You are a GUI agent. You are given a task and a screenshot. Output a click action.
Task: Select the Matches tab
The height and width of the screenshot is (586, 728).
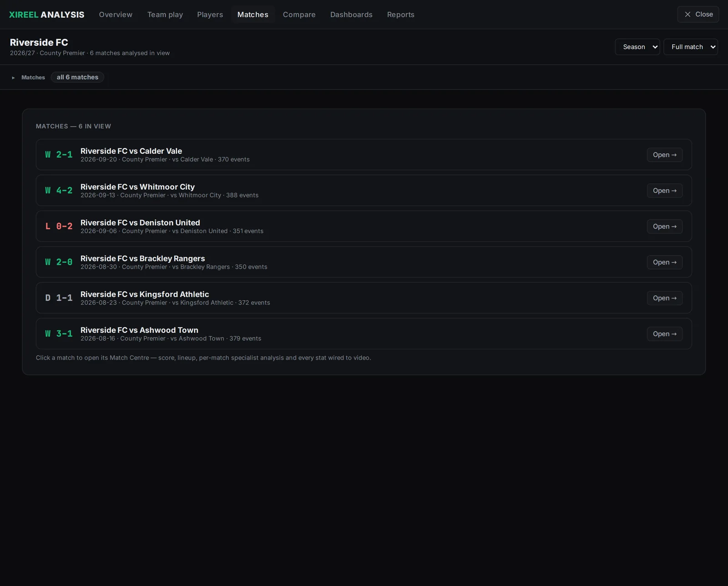[x=253, y=15]
